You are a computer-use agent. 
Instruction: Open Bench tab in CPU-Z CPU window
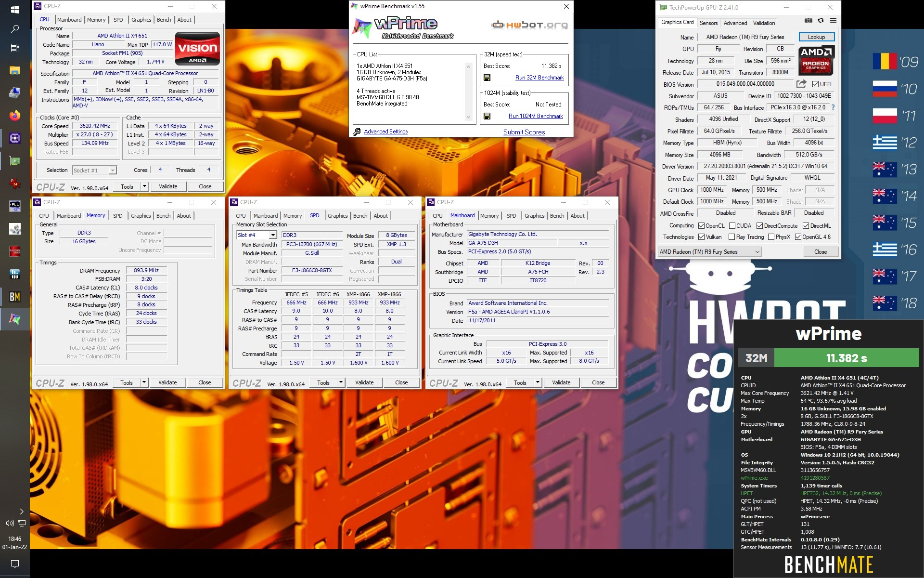pyautogui.click(x=164, y=20)
